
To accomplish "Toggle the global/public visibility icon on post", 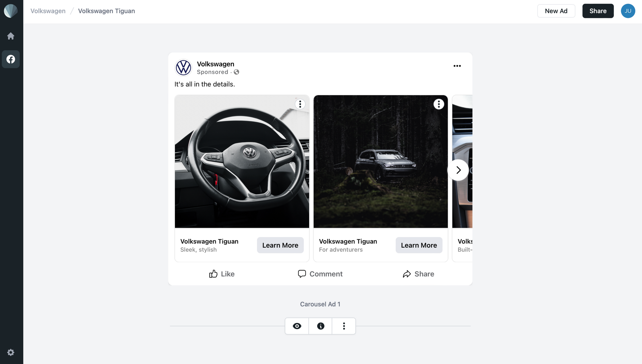I will [x=236, y=72].
